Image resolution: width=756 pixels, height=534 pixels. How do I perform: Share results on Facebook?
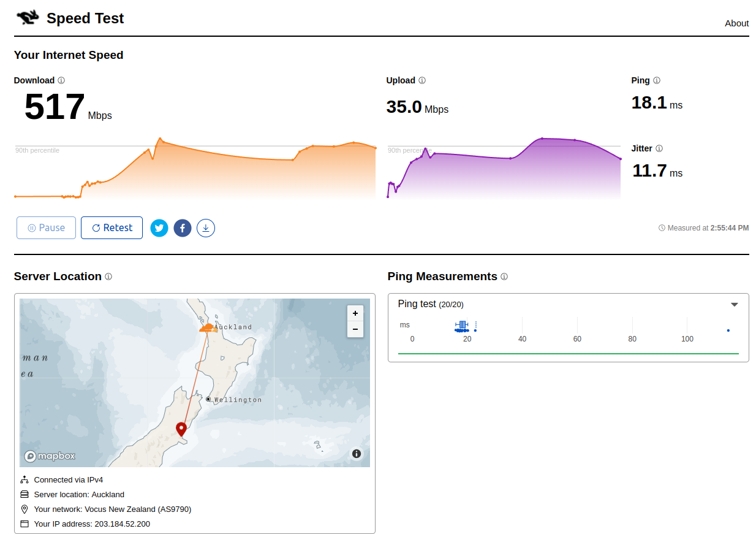[x=183, y=228]
